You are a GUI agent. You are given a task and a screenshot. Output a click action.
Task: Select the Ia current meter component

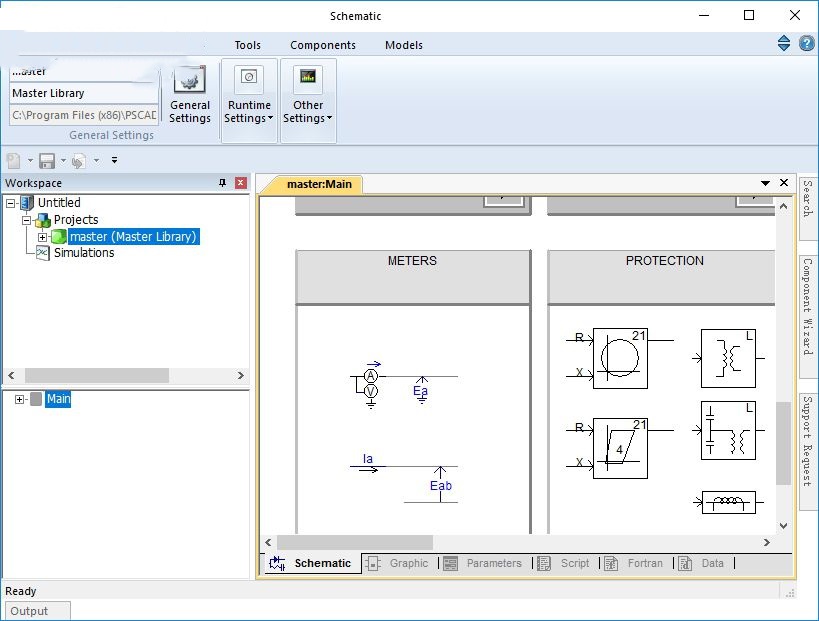368,463
